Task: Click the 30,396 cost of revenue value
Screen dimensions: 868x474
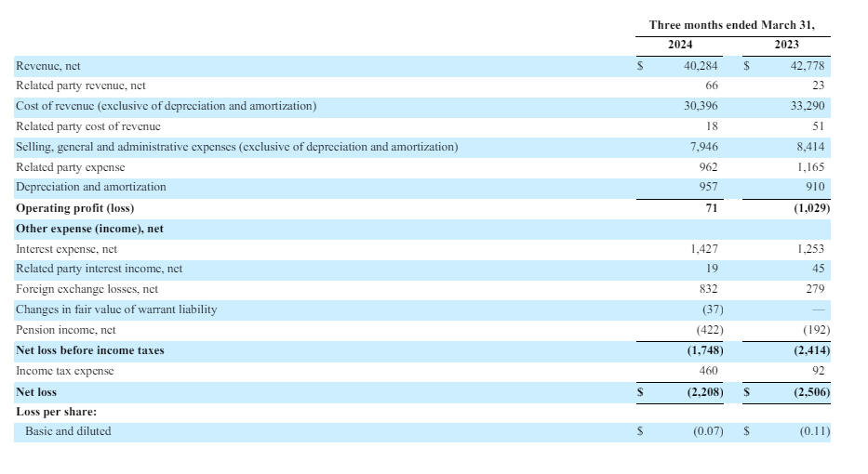Action: point(701,106)
